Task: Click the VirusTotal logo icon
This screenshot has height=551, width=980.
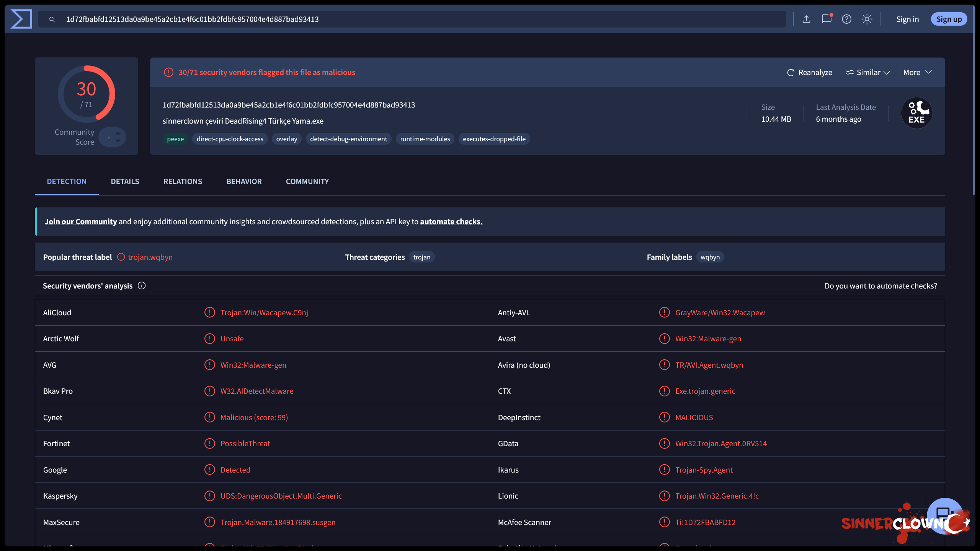Action: pos(21,19)
